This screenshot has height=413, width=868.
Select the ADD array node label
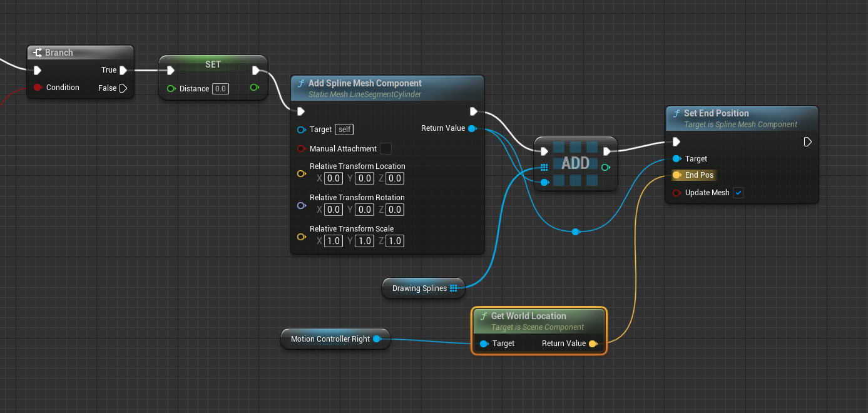point(575,163)
